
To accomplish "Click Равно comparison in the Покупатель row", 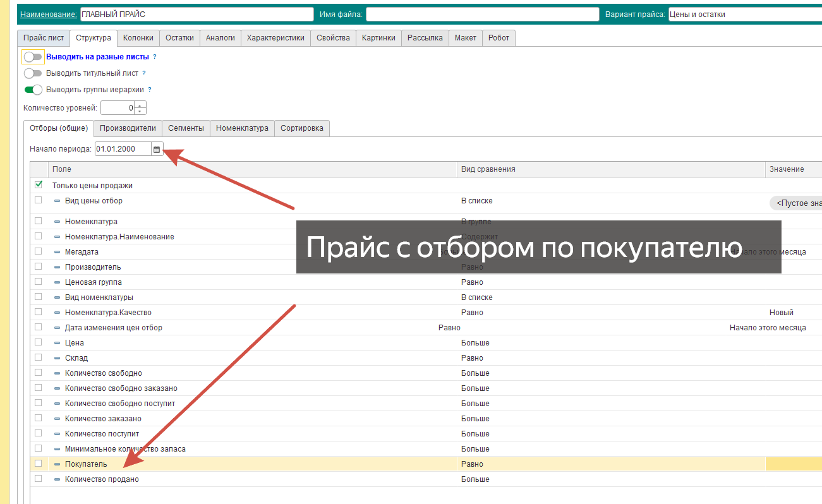I will click(472, 464).
